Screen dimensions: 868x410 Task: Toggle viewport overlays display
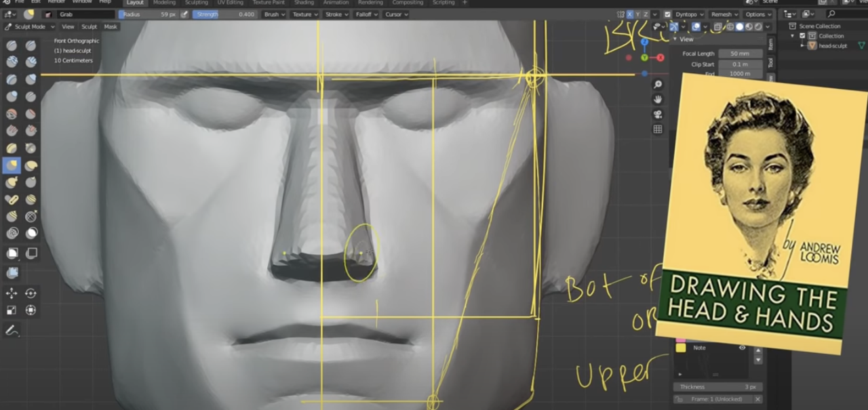pos(696,27)
